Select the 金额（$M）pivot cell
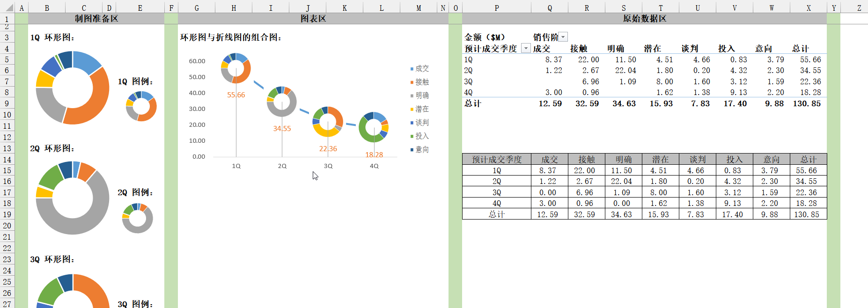This screenshot has width=868, height=308. click(x=485, y=37)
